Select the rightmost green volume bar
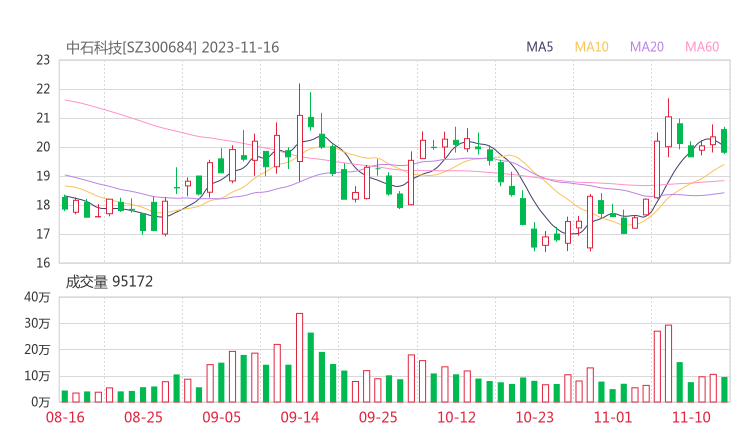Screen dimensions: 740x440 (x=724, y=389)
